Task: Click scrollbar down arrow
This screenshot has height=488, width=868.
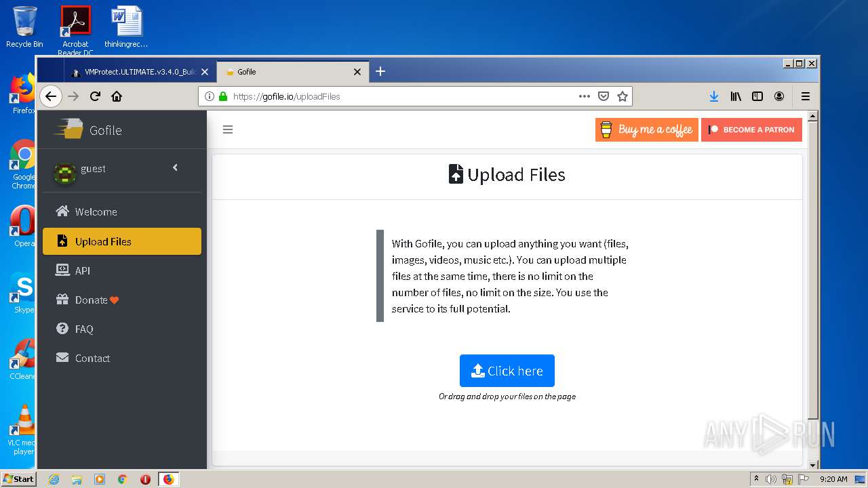Action: click(813, 465)
